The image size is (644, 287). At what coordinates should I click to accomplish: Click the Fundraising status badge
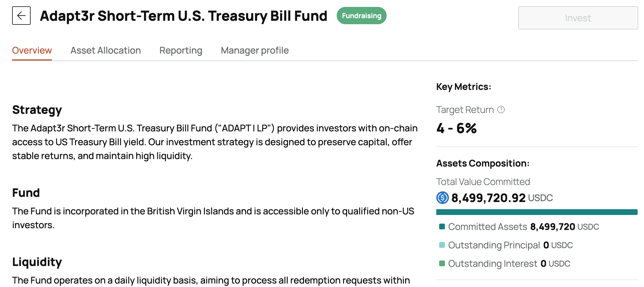[361, 16]
